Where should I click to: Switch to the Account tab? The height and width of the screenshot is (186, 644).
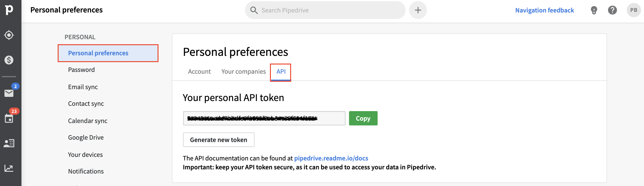click(199, 72)
